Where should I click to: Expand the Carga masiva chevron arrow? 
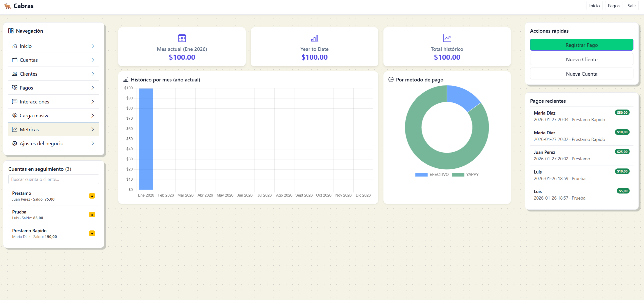point(93,116)
